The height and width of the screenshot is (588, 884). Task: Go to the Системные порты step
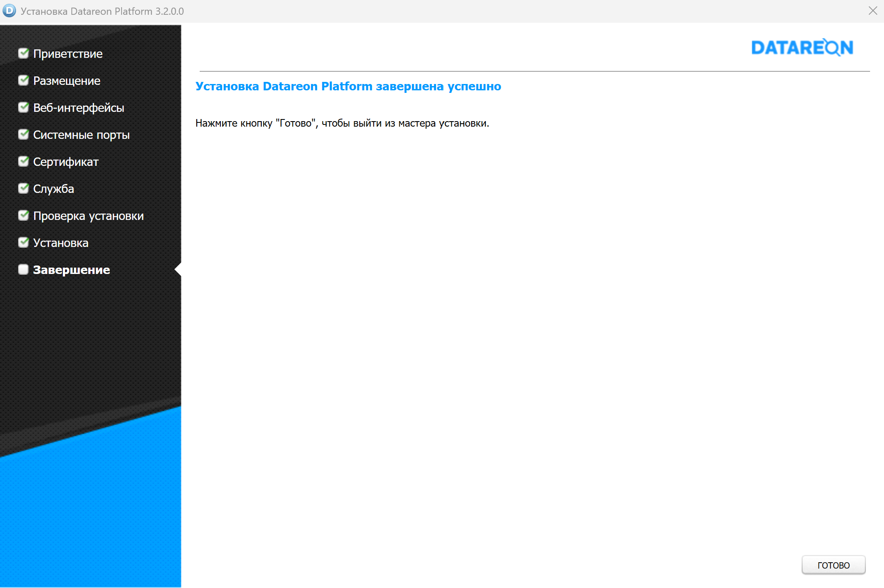[x=81, y=135]
